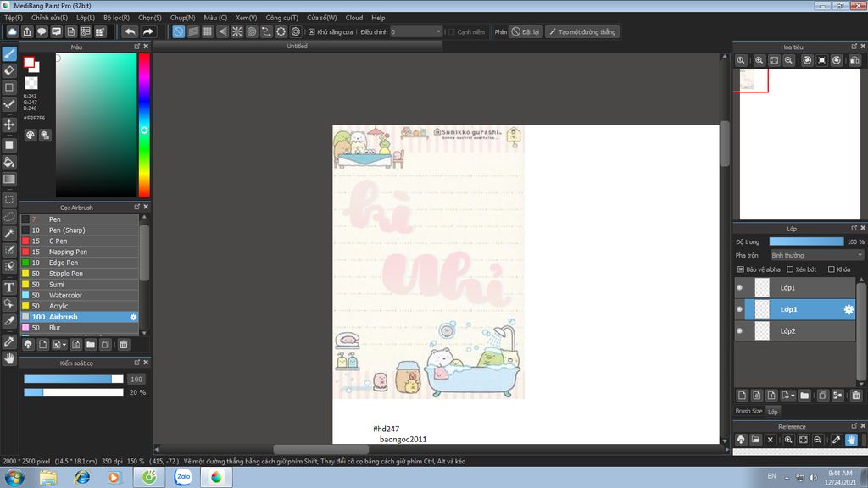The image size is (868, 488).
Task: Select the Move tool
Action: [x=8, y=125]
